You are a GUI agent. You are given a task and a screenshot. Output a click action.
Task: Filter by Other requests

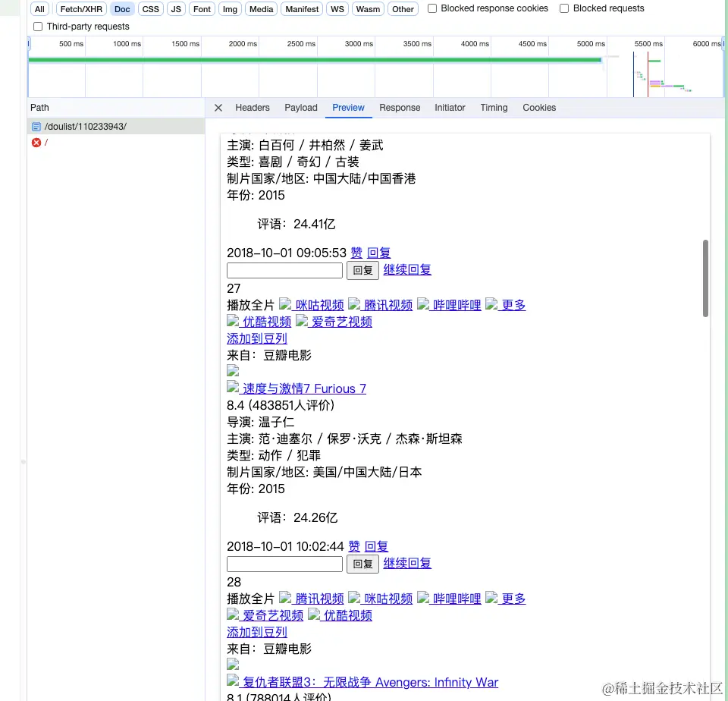[403, 9]
